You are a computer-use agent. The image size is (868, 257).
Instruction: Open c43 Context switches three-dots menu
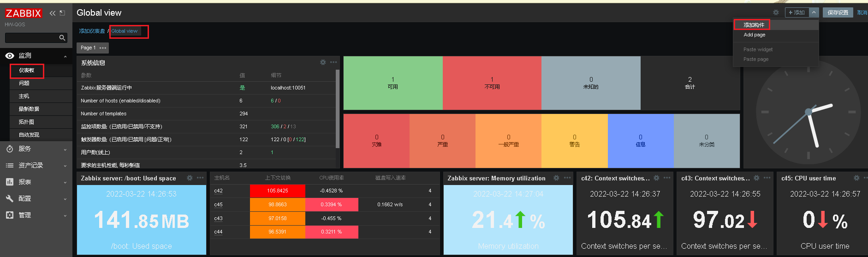[767, 178]
